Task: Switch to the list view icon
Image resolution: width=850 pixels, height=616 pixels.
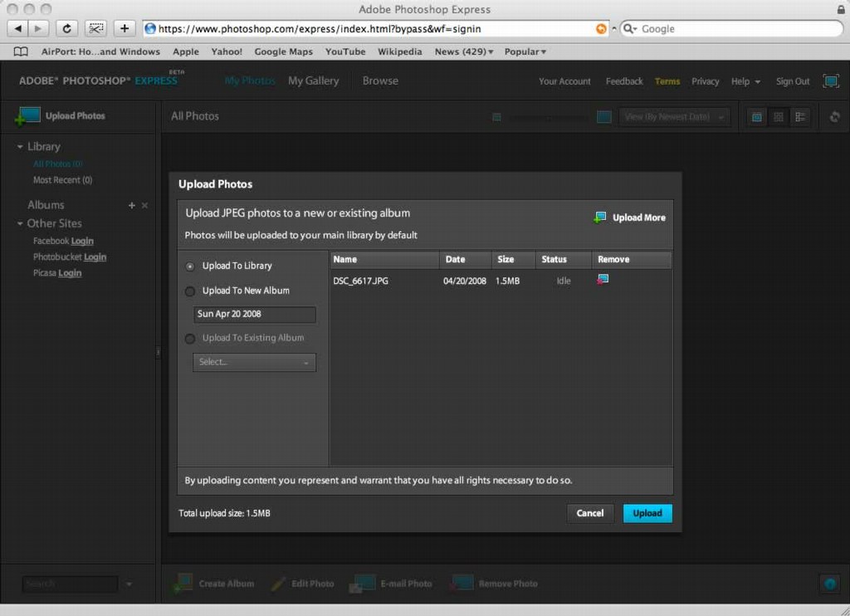Action: 800,117
